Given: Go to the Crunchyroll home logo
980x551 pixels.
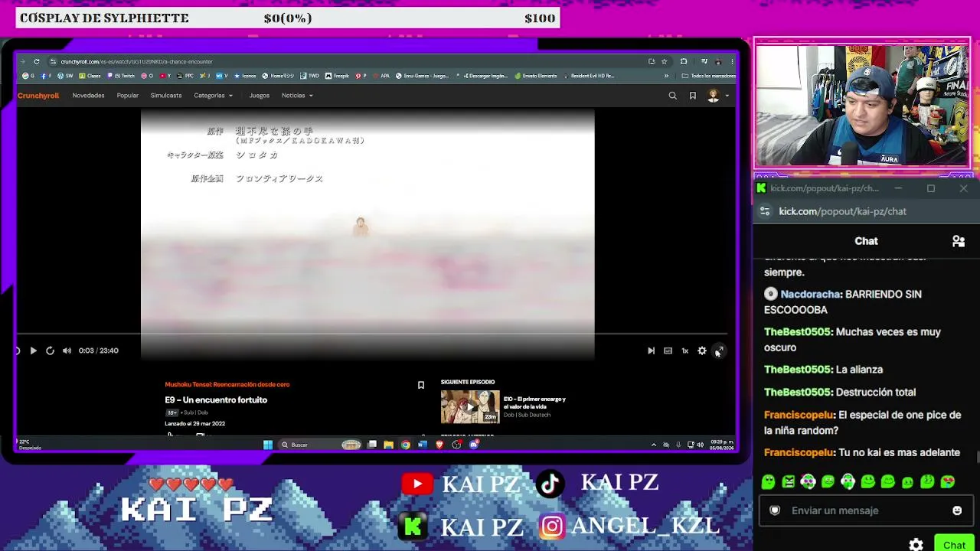Looking at the screenshot, I should click(38, 96).
